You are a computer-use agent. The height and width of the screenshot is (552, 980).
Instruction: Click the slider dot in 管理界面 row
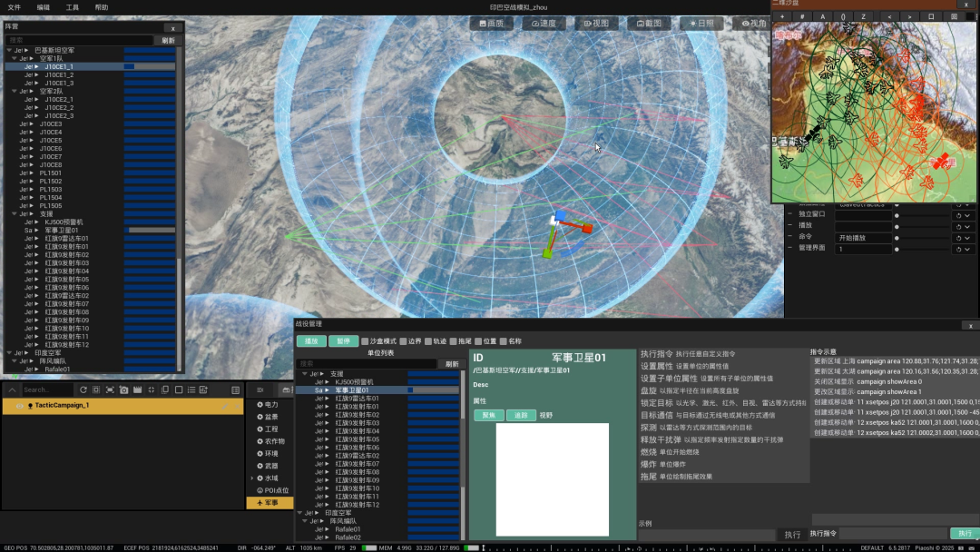(x=897, y=250)
